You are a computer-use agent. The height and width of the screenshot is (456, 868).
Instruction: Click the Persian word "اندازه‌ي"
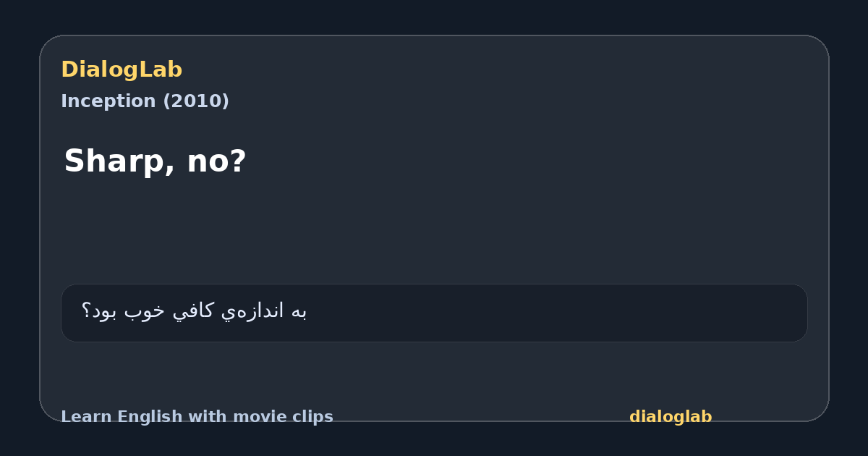point(252,311)
